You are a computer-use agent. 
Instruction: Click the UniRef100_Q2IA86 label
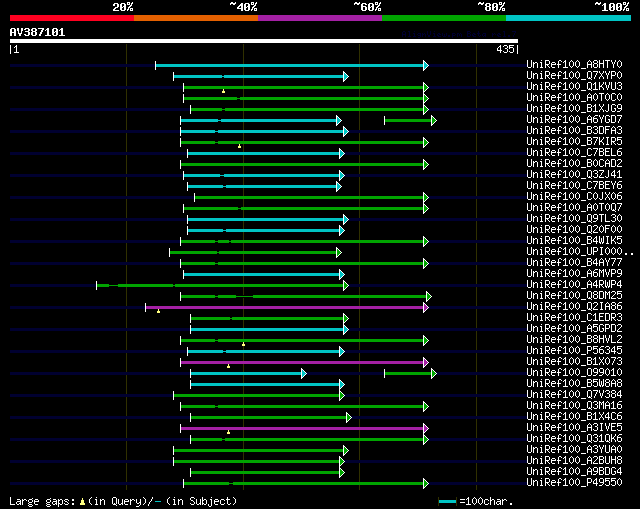pos(574,307)
